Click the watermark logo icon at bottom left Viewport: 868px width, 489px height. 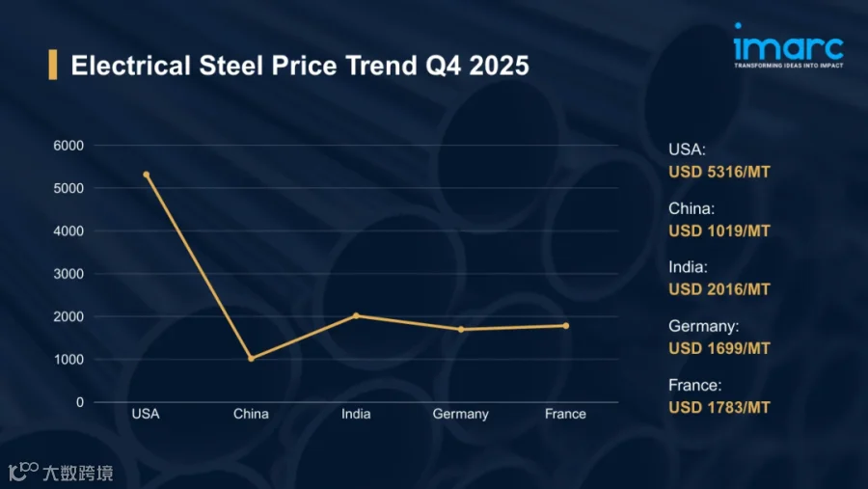pyautogui.click(x=23, y=472)
